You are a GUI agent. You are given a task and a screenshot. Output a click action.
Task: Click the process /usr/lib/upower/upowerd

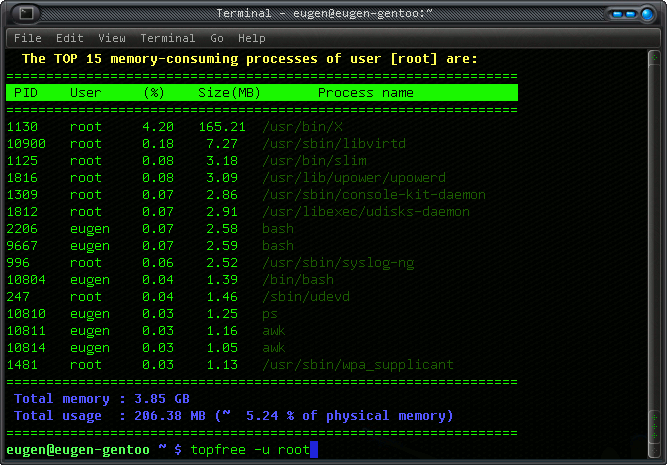click(x=354, y=178)
